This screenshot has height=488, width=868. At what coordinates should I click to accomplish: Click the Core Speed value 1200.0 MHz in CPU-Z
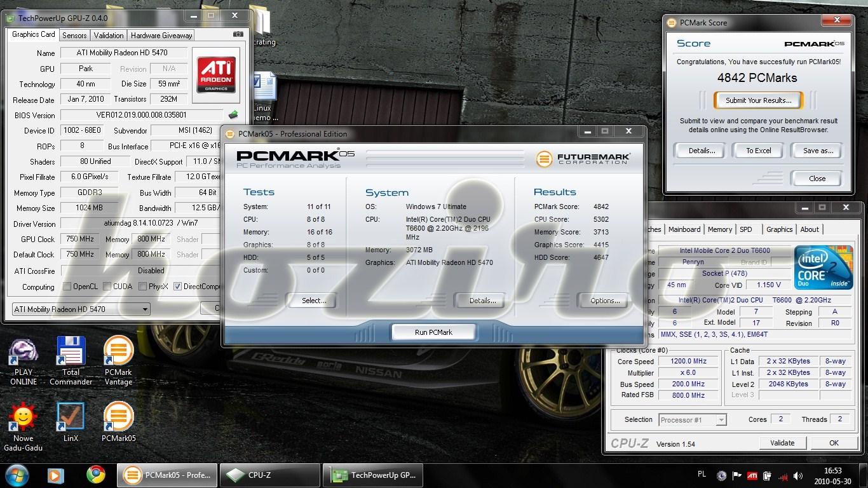coord(687,362)
